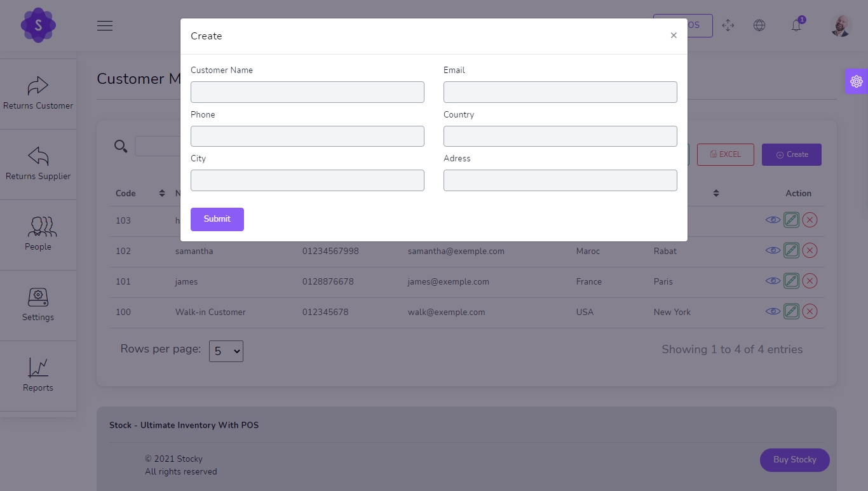Click the Buy Stocky button
The image size is (868, 491).
(x=794, y=460)
